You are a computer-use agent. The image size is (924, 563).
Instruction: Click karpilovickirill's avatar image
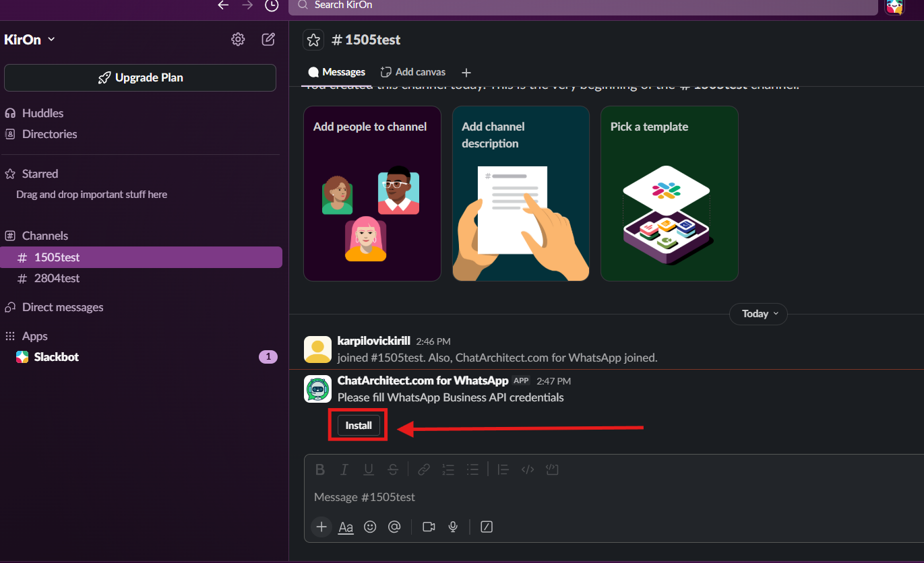(317, 350)
